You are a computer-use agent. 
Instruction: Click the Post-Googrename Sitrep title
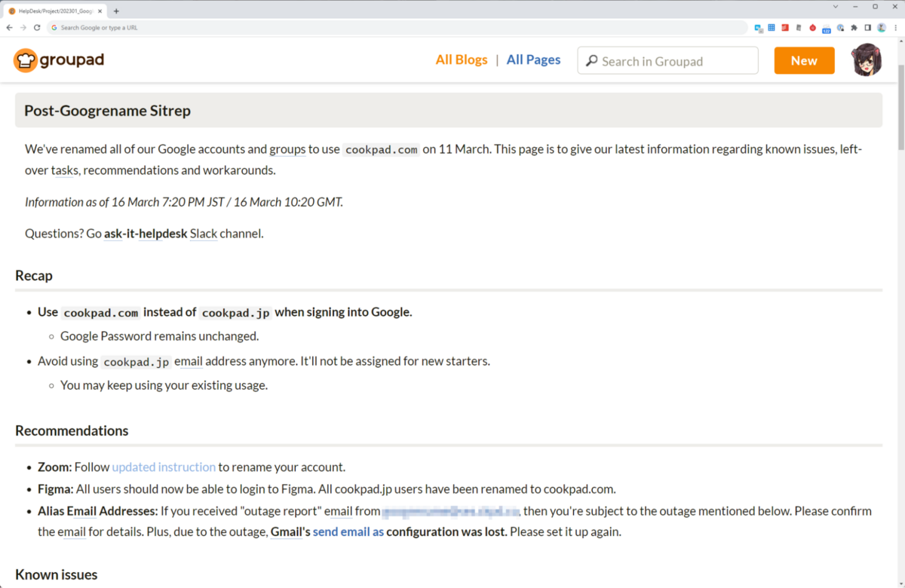[x=107, y=111]
